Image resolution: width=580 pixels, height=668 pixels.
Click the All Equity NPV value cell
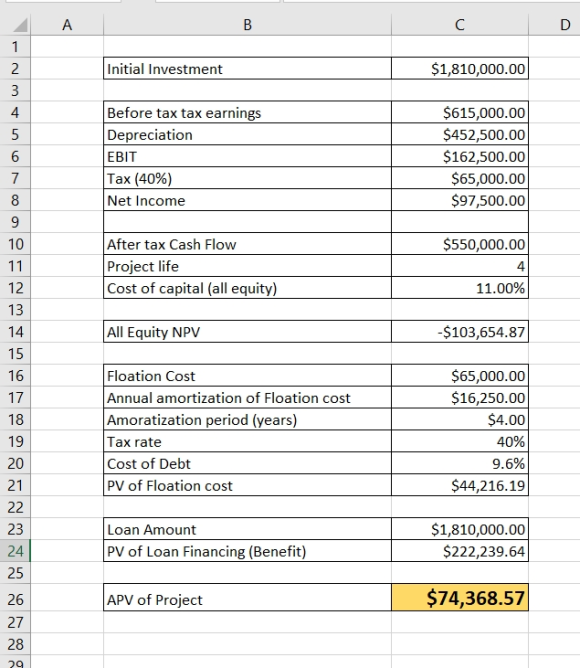tap(460, 332)
